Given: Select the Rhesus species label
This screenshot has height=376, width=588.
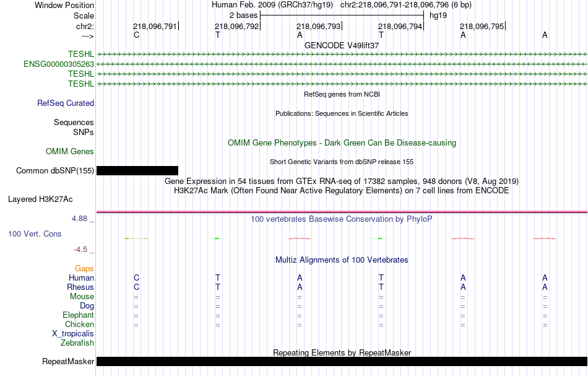Looking at the screenshot, I should (x=80, y=287).
